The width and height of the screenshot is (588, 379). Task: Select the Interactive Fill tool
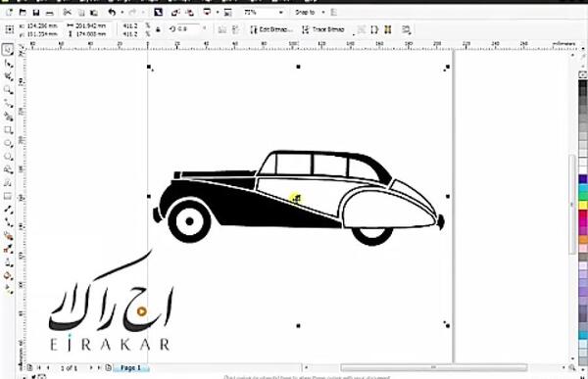pos(8,290)
